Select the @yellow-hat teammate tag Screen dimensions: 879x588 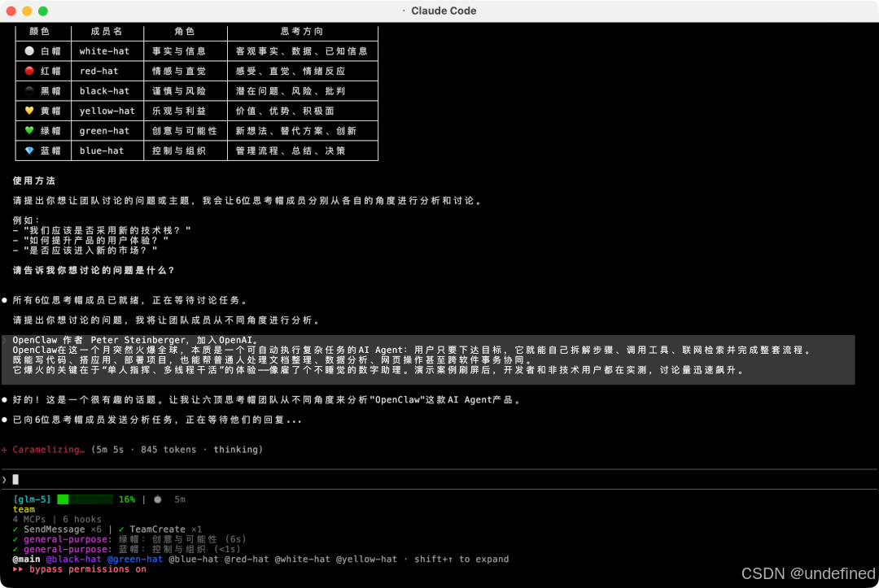tap(366, 559)
